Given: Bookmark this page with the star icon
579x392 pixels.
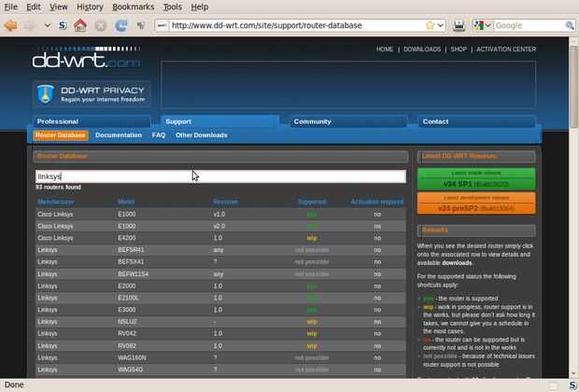Looking at the screenshot, I should tap(430, 25).
